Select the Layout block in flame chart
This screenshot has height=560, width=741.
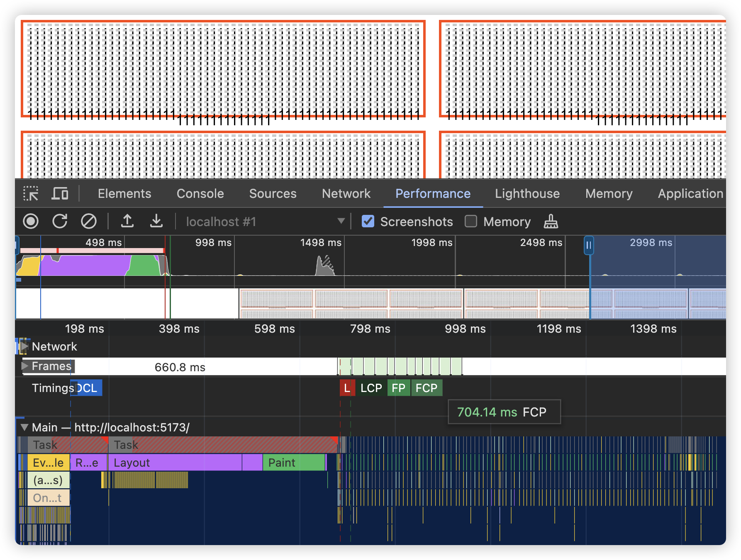[174, 463]
